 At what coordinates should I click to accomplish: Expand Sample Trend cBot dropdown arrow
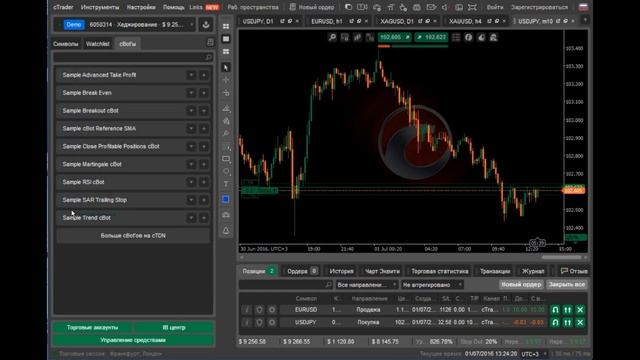[x=191, y=218]
